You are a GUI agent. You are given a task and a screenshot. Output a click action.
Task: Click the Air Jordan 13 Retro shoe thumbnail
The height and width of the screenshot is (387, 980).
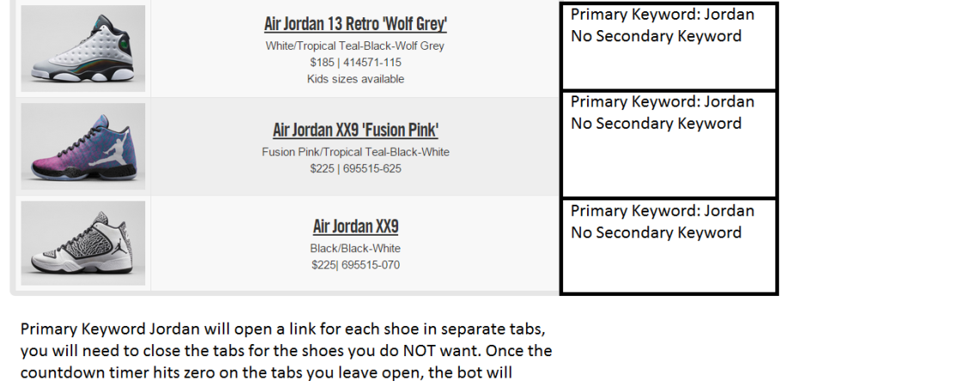pos(83,48)
